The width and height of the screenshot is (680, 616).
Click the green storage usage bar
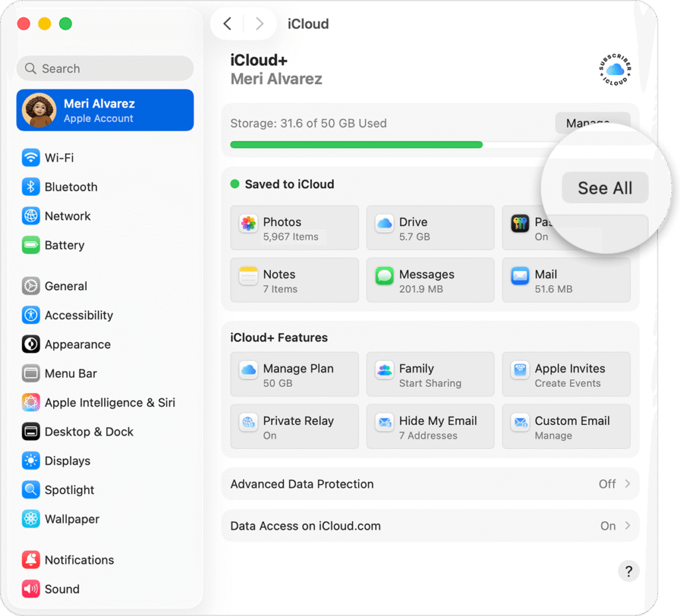tap(357, 144)
